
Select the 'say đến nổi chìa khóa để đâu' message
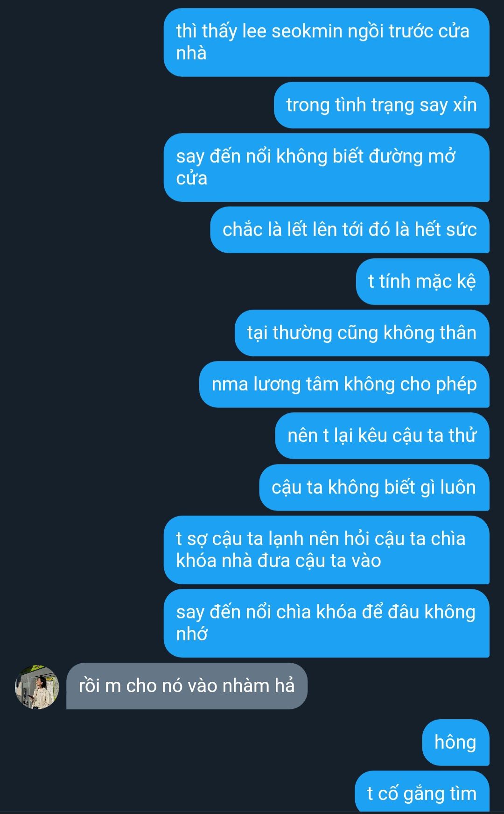coord(326,623)
